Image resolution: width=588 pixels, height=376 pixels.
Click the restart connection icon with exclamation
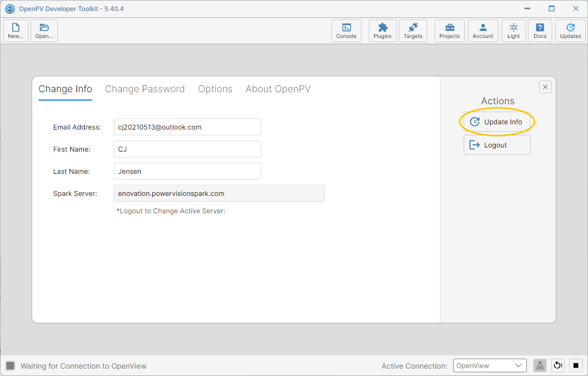click(558, 365)
